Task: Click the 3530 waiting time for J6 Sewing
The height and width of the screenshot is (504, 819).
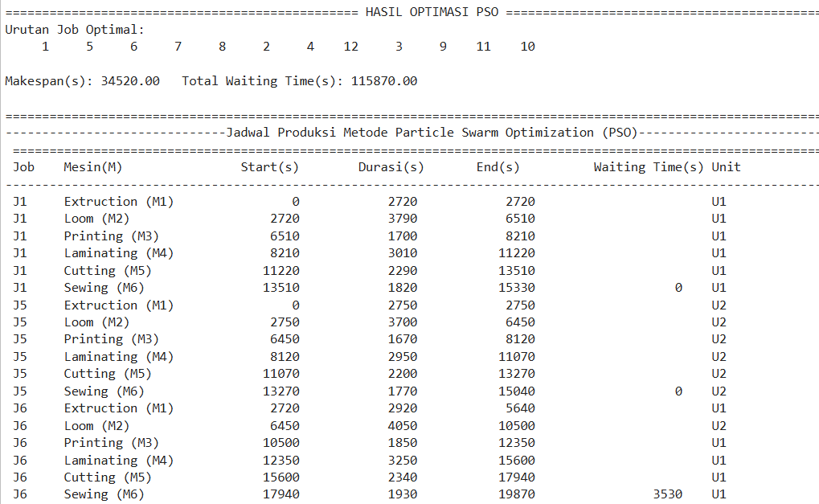Action: click(x=667, y=494)
